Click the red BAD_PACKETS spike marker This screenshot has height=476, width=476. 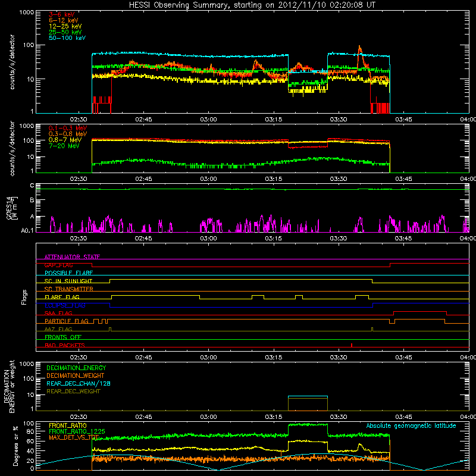(352, 345)
